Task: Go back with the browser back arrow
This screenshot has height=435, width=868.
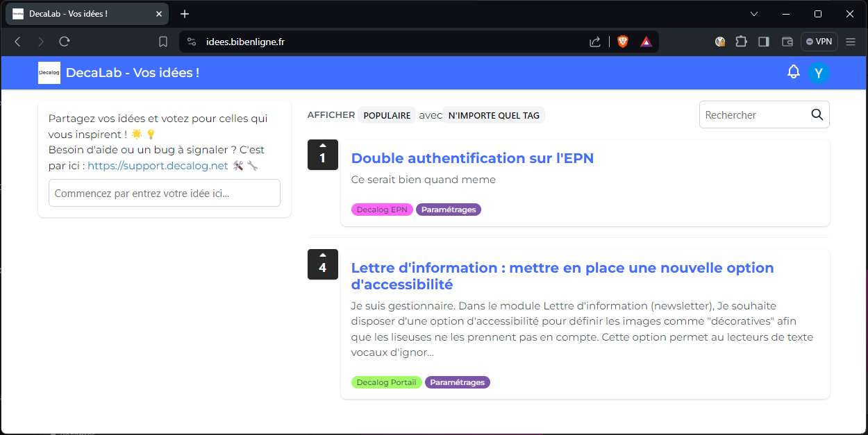Action: pos(18,42)
